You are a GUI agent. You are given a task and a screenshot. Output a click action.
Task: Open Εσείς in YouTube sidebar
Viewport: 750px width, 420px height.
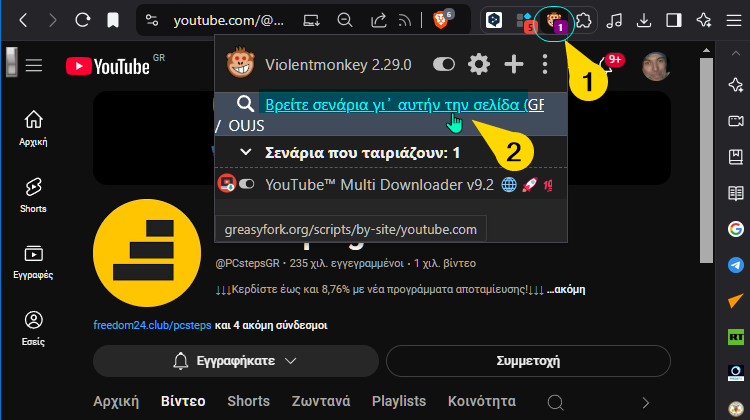pos(33,328)
